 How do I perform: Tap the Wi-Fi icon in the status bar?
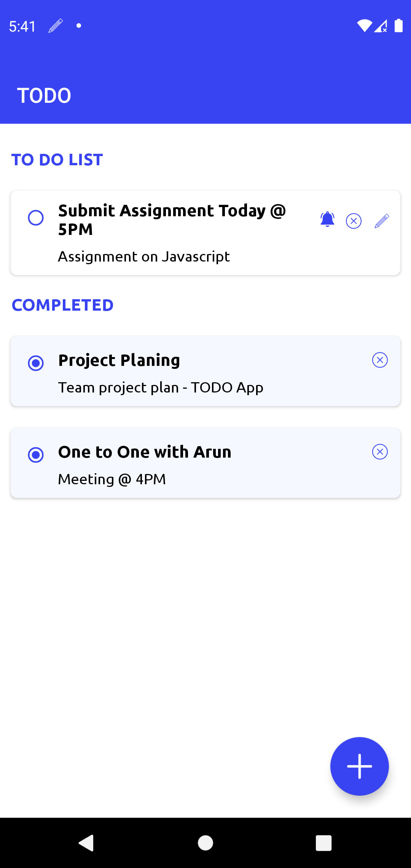[x=364, y=25]
